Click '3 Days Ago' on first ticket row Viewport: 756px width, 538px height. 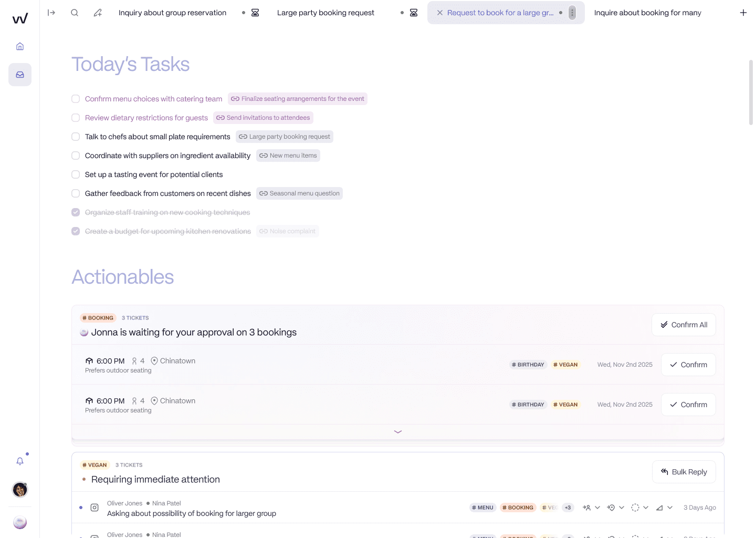(x=700, y=508)
